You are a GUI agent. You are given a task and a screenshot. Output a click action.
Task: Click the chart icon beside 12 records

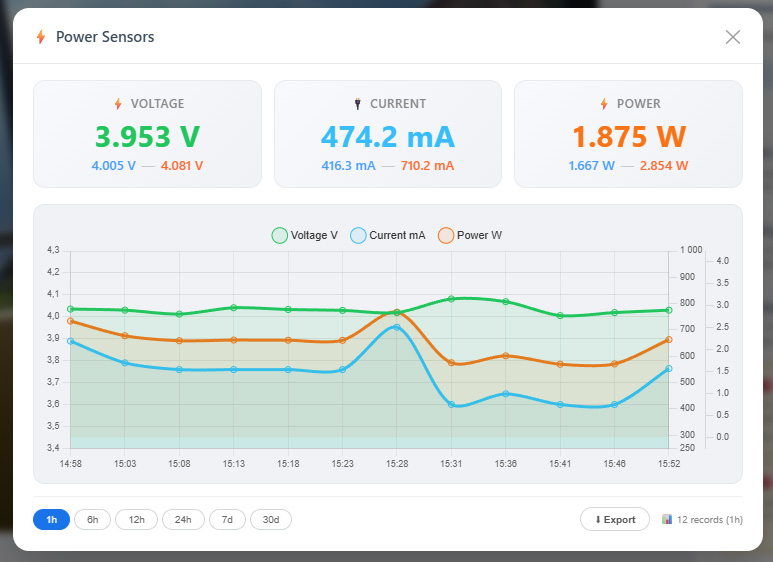(667, 519)
